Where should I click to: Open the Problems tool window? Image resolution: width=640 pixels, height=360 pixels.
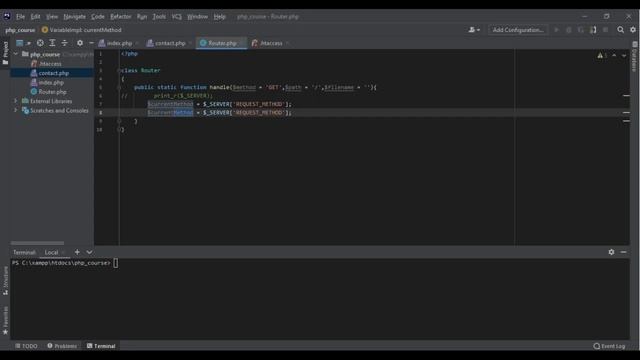click(x=62, y=346)
